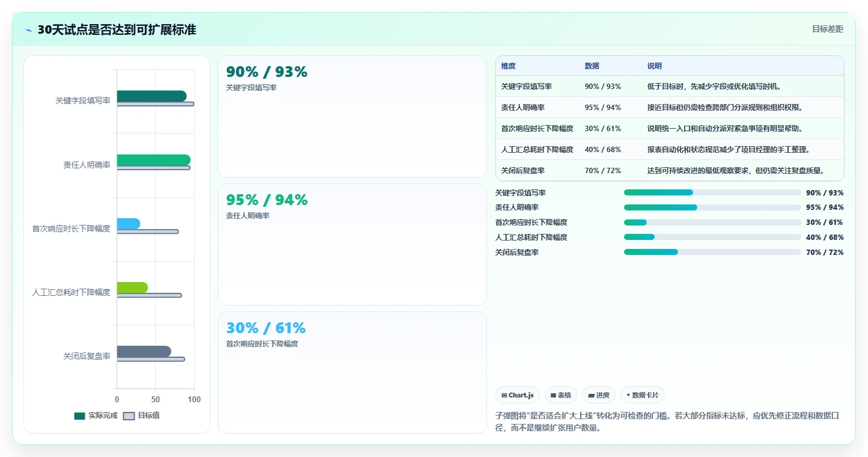Click table cell 人工汇总耗时下降幅度
The image size is (868, 457).
click(x=537, y=150)
